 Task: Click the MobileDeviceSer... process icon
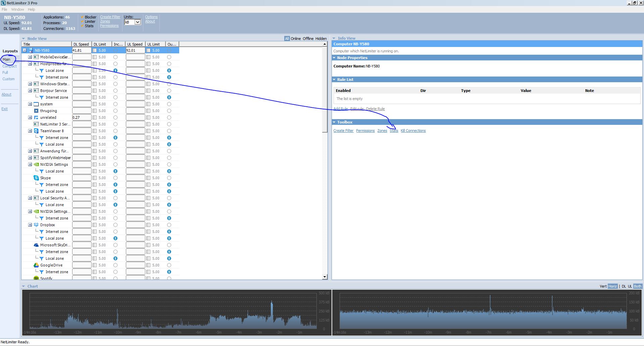[36, 57]
